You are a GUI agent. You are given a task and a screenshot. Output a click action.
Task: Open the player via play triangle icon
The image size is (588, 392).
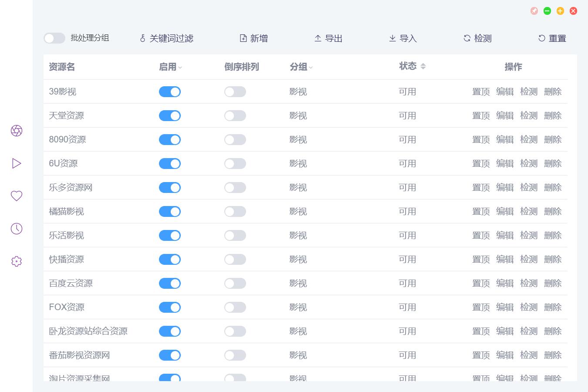[17, 163]
